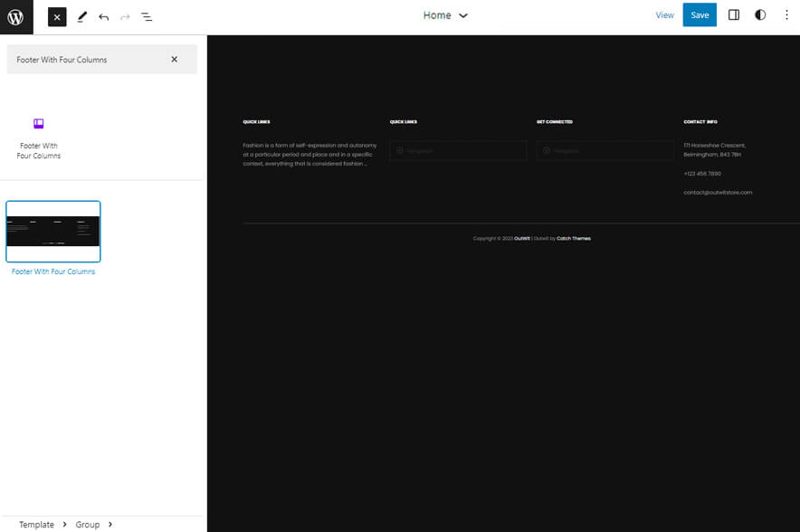800x532 pixels.
Task: Click the Catch Themes footer link
Action: [573, 239]
